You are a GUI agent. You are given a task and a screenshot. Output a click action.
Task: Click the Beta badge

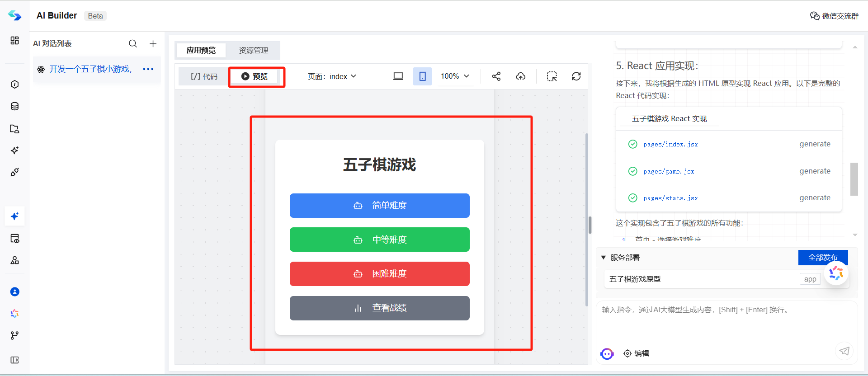(x=95, y=16)
